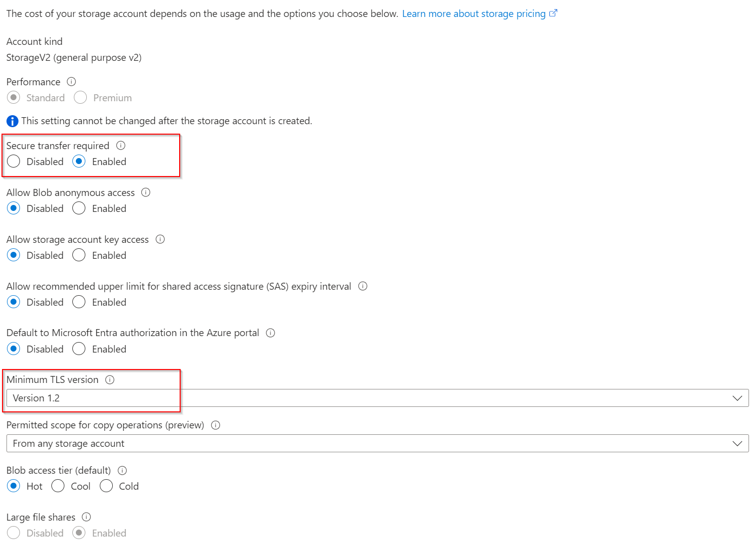The width and height of the screenshot is (756, 553).
Task: Choose the Cold blob access tier
Action: [x=106, y=486]
